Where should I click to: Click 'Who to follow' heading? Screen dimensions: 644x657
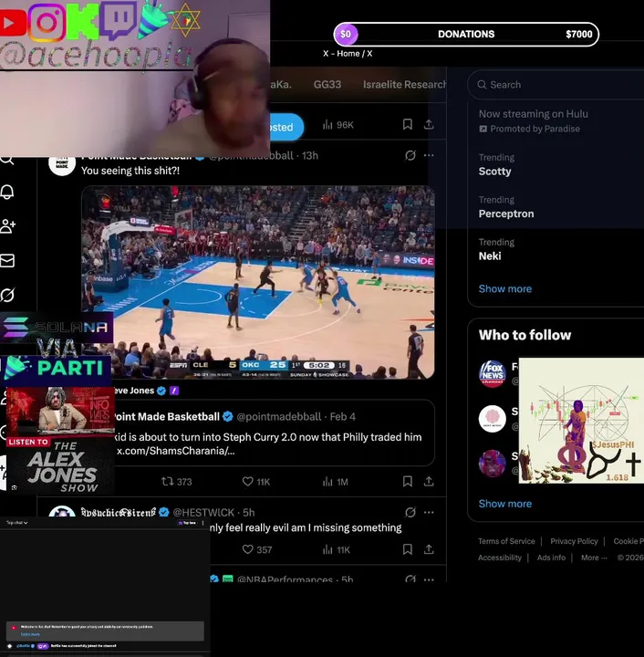click(x=525, y=335)
